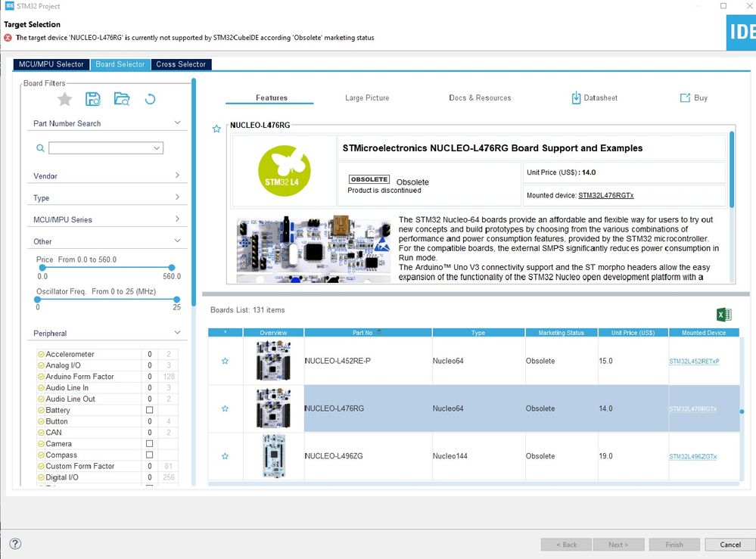Click the Analog I/O peripheral filter icon
Viewport: 756px width, 559px height.
click(41, 365)
